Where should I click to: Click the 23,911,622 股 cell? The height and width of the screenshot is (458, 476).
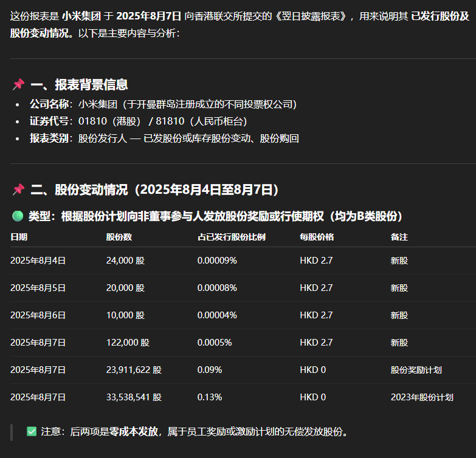click(x=134, y=370)
